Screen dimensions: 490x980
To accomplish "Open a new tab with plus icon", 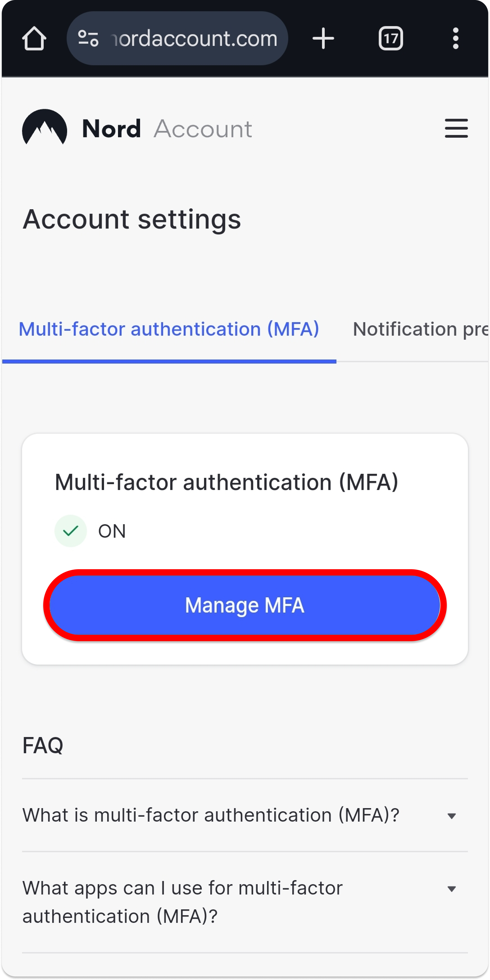I will click(323, 38).
